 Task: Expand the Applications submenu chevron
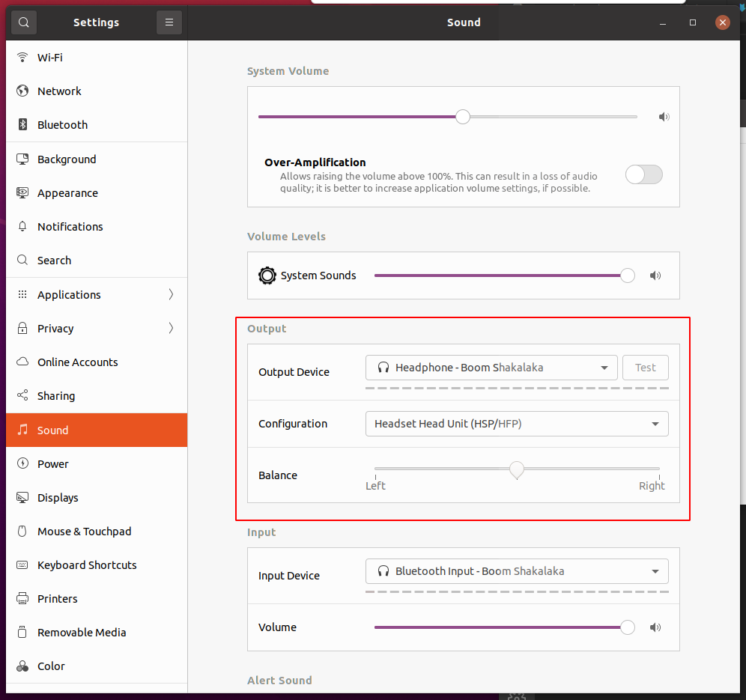tap(171, 295)
